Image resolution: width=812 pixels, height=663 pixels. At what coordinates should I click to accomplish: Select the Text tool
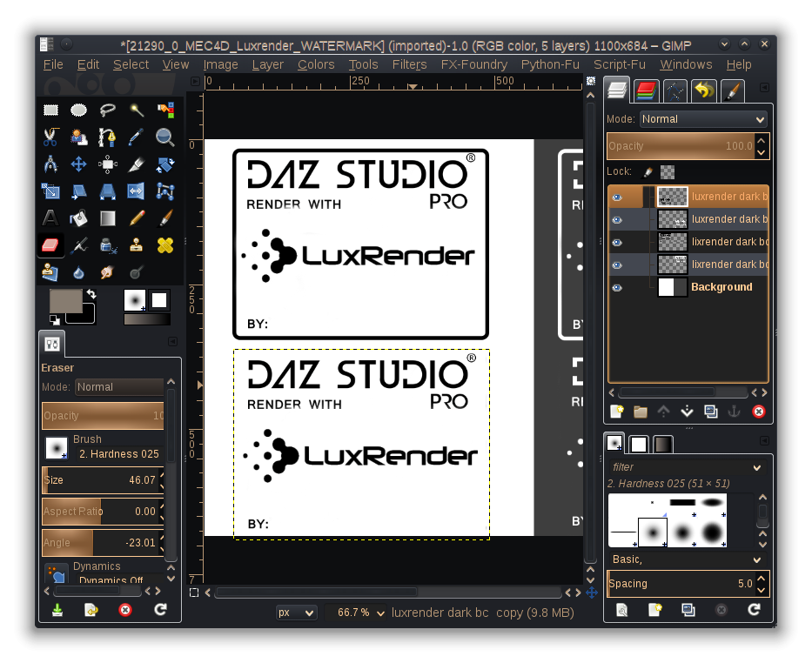[50, 218]
